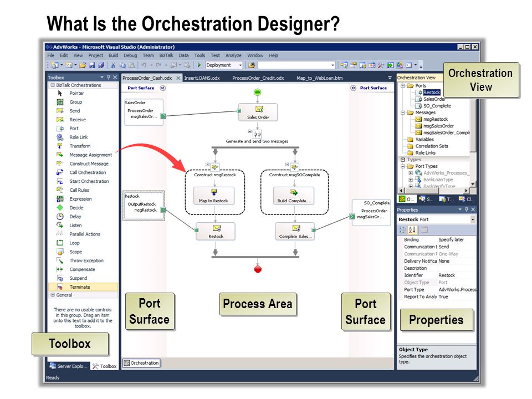
Task: Select the Restock send shape
Action: coord(216,232)
